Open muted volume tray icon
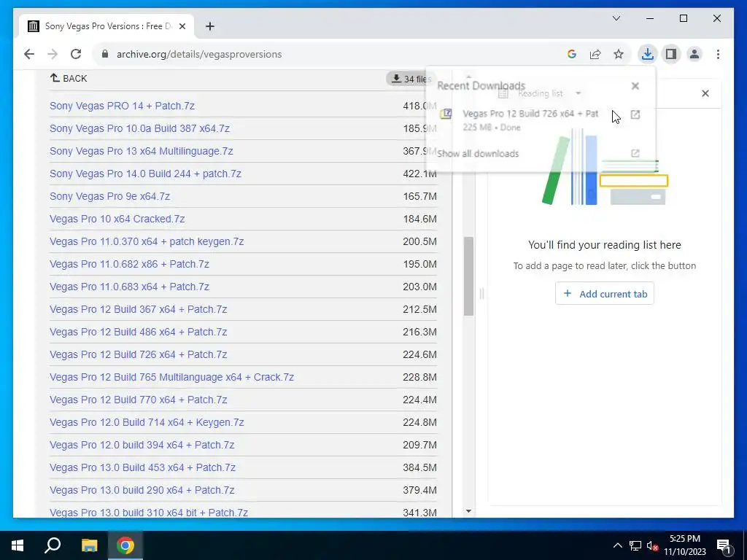The image size is (747, 560). click(652, 545)
